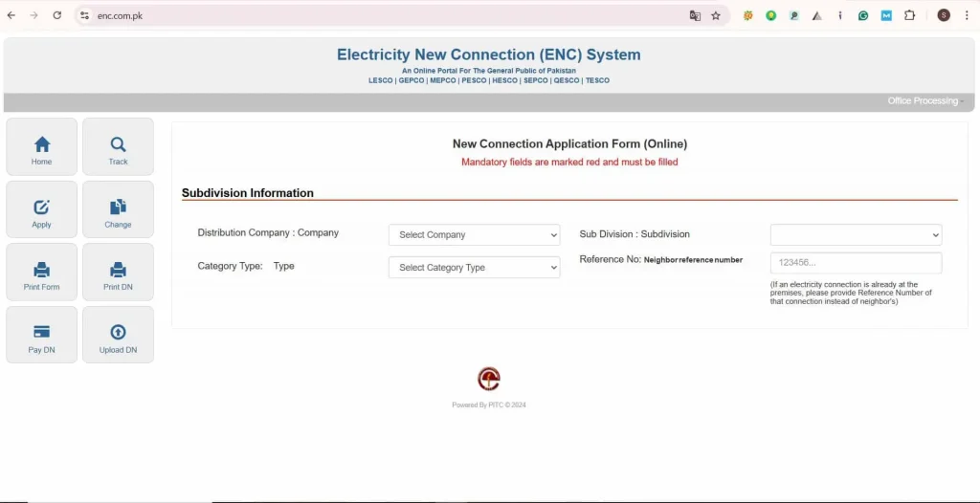Image resolution: width=980 pixels, height=503 pixels.
Task: Open the Extensions puzzle icon
Action: (909, 15)
